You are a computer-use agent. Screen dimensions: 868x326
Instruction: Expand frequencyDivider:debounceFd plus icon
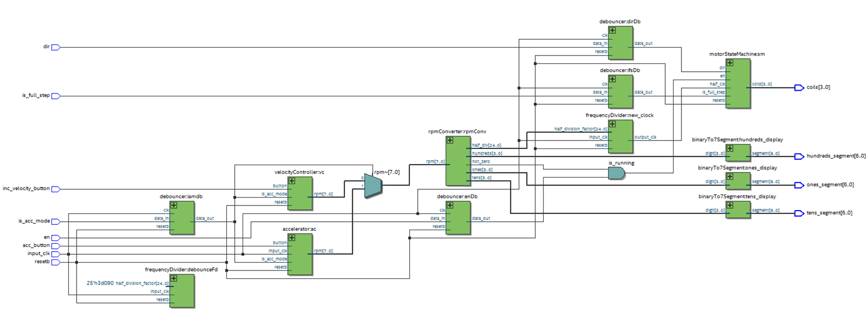(174, 278)
